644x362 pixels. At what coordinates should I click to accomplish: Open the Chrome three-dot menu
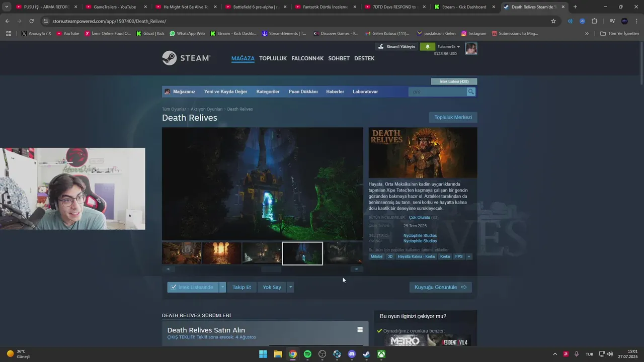tap(636, 21)
